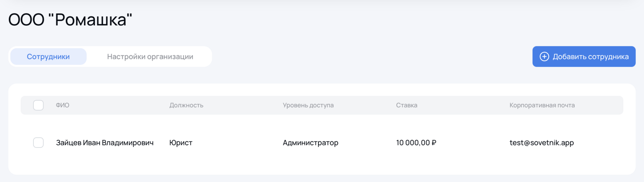Switch to the Сотрудники tab
This screenshot has height=182, width=644.
(x=48, y=57)
